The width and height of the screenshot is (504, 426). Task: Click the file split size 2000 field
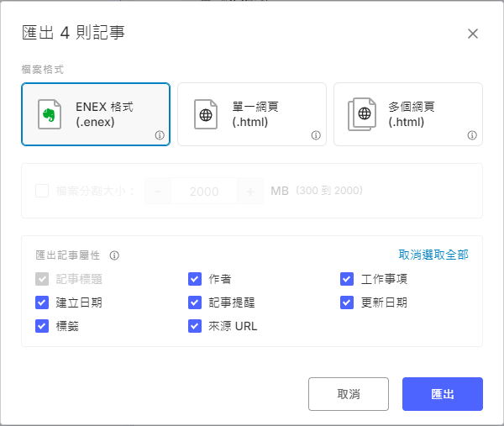[x=204, y=192]
